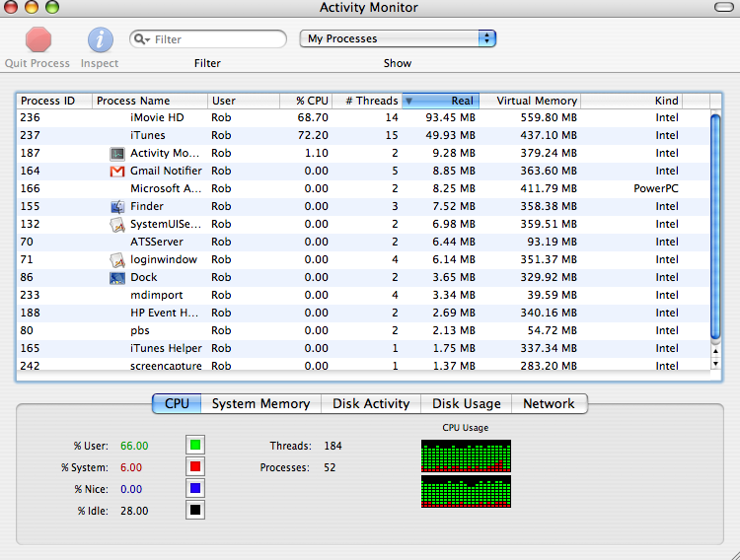The height and width of the screenshot is (560, 740).
Task: Sort by the Process Name column header
Action: tap(150, 101)
